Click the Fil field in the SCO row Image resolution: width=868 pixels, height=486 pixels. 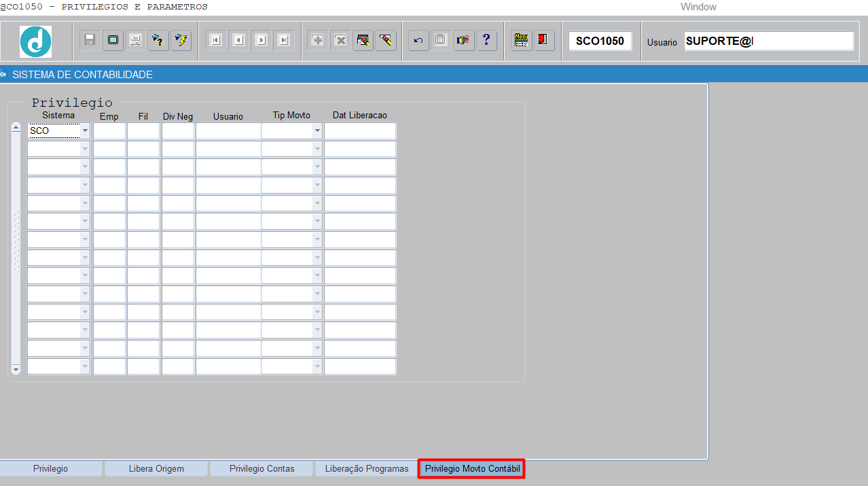[143, 131]
